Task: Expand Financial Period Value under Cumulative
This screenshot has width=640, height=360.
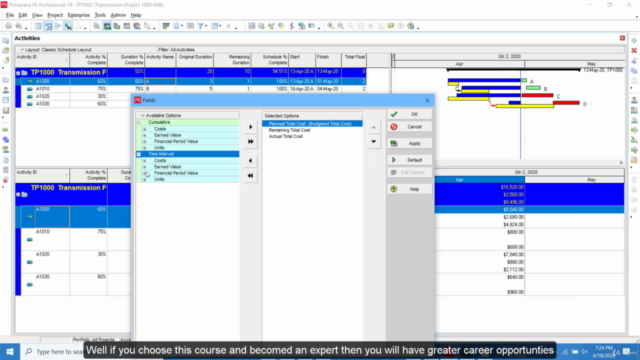Action: coord(144,142)
